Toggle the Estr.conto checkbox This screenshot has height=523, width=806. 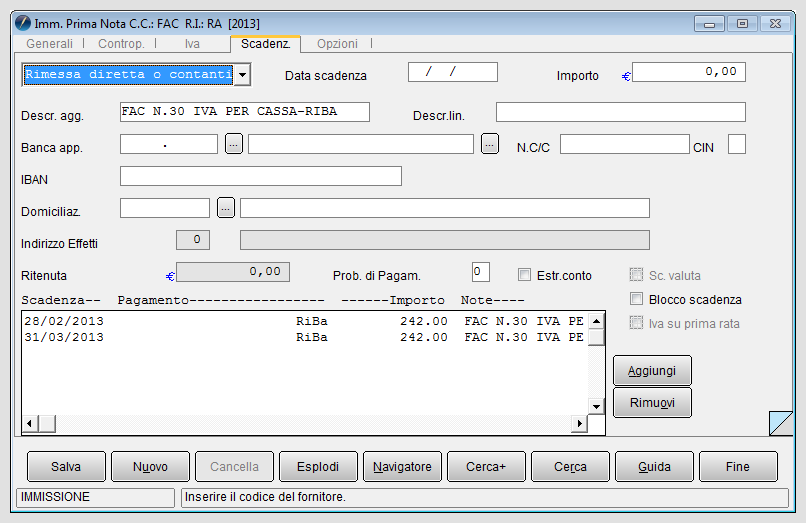tap(524, 275)
